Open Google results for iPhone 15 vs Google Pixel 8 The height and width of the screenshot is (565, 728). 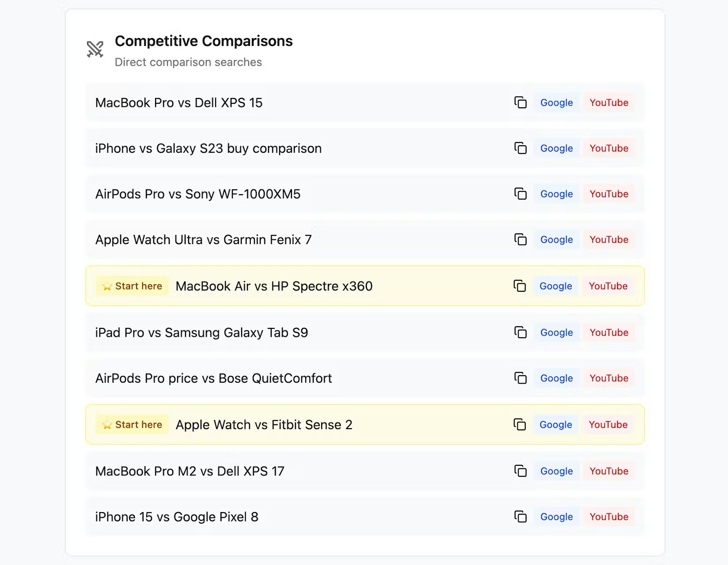(556, 516)
